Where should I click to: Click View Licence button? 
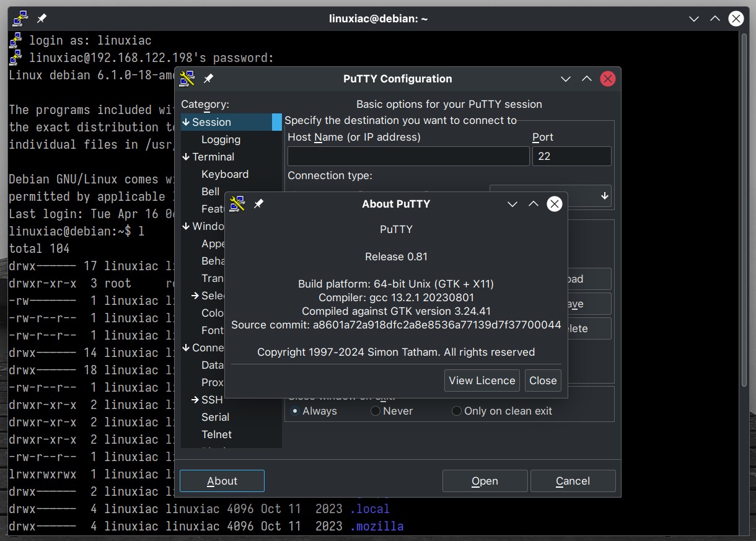[482, 380]
